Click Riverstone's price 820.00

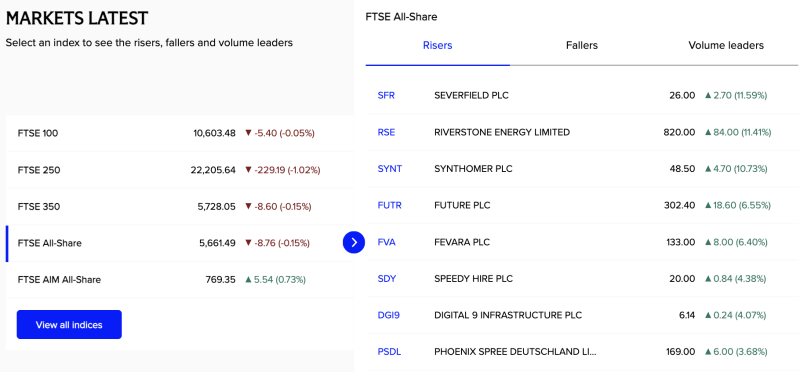[680, 132]
